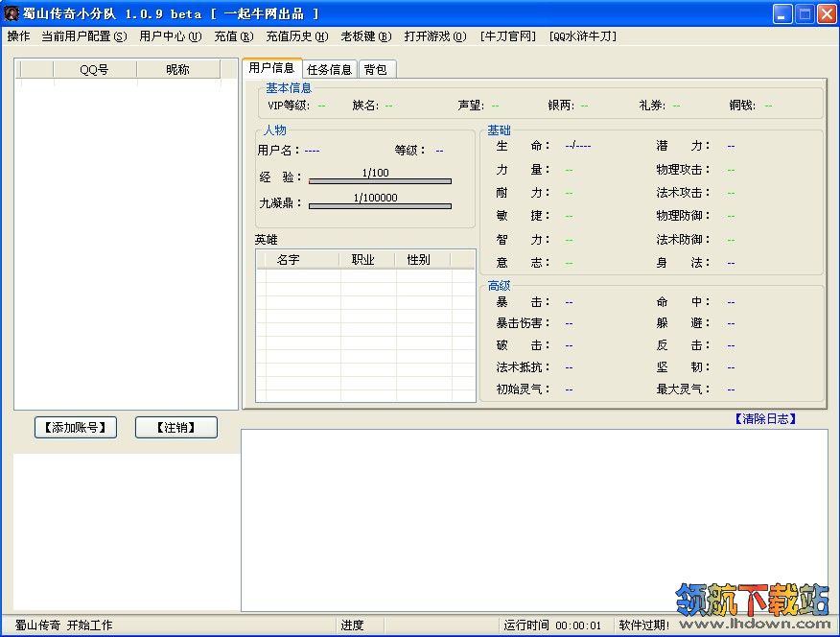Open the 老板键 menu
Image resolution: width=840 pixels, height=637 pixels.
(x=365, y=36)
